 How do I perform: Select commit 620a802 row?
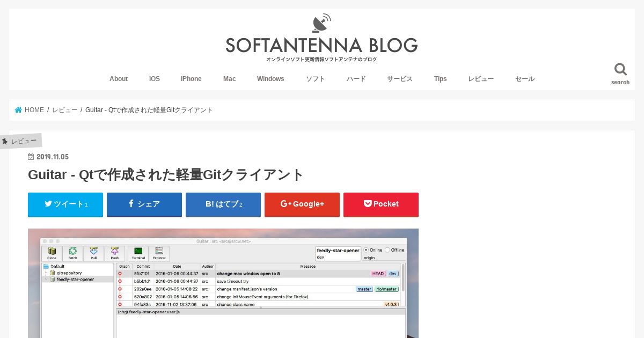pos(259,297)
